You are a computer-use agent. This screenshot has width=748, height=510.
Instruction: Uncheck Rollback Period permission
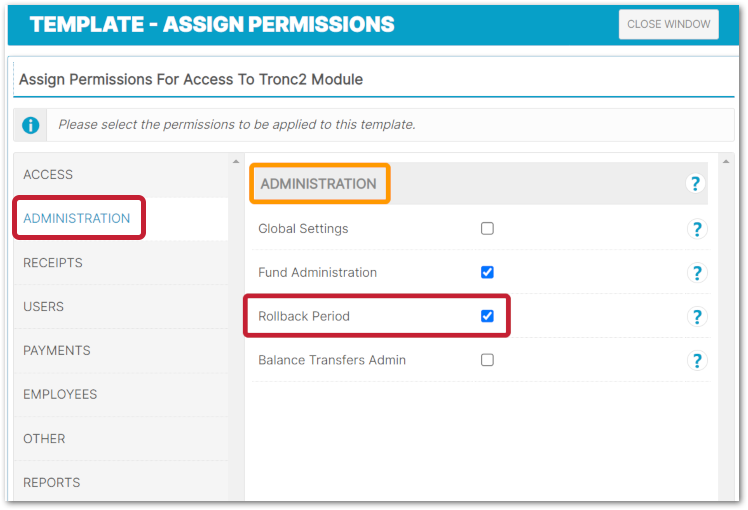[487, 316]
